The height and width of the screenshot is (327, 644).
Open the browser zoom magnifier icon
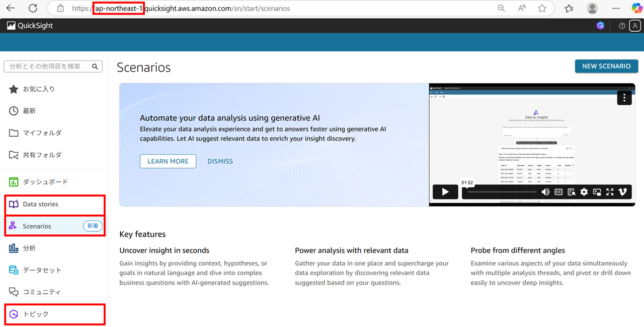click(x=501, y=8)
